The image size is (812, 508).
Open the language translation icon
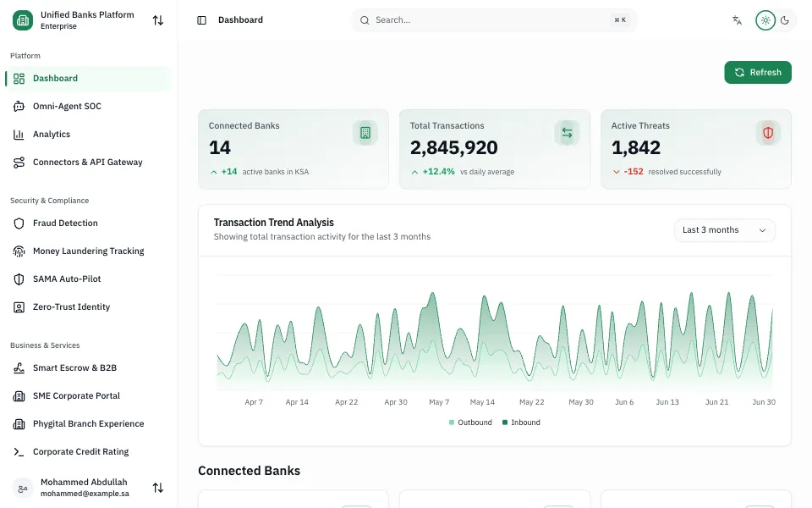pos(737,20)
